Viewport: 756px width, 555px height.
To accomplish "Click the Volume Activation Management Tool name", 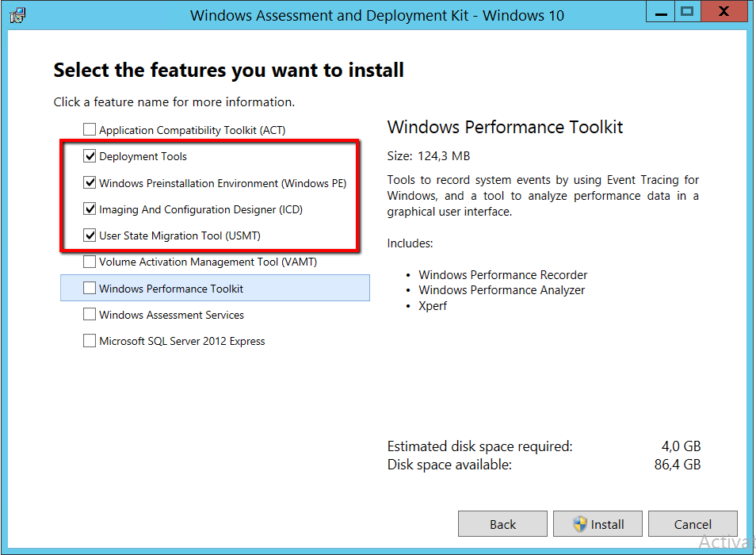I will (x=208, y=262).
